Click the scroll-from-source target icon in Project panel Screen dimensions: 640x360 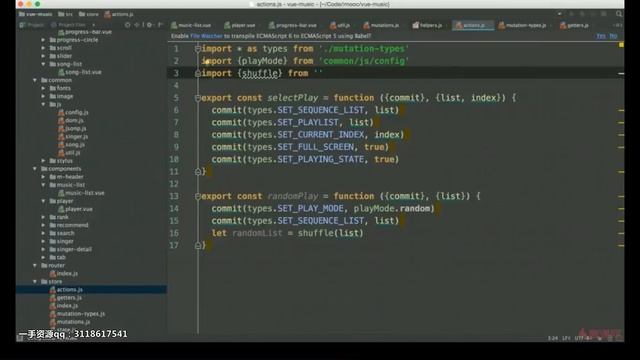[128, 25]
